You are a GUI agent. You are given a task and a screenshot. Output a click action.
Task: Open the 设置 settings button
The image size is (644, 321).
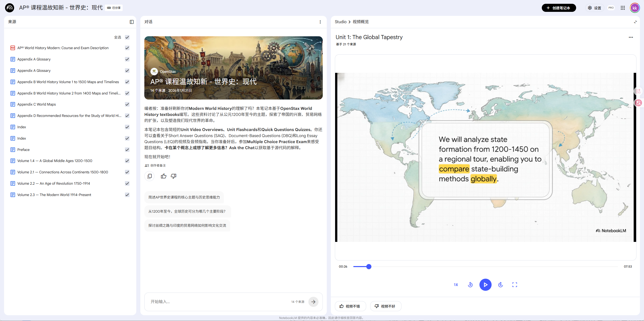(595, 8)
